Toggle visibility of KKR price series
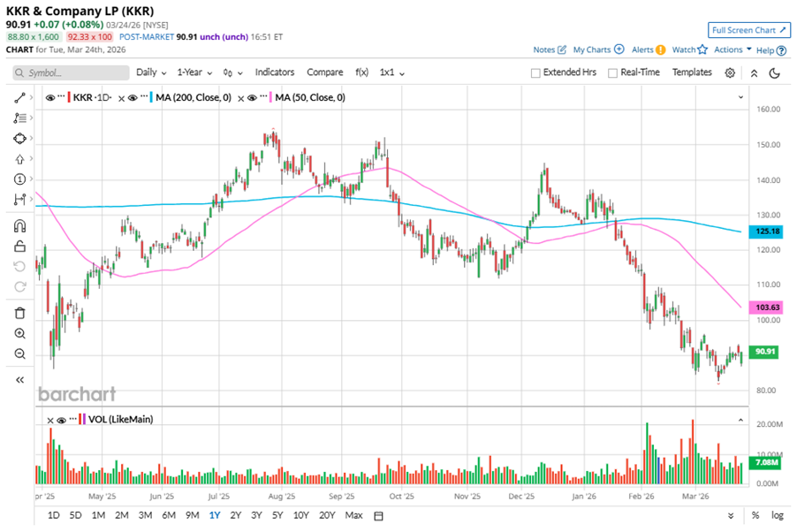The height and width of the screenshot is (532, 797). (49, 98)
